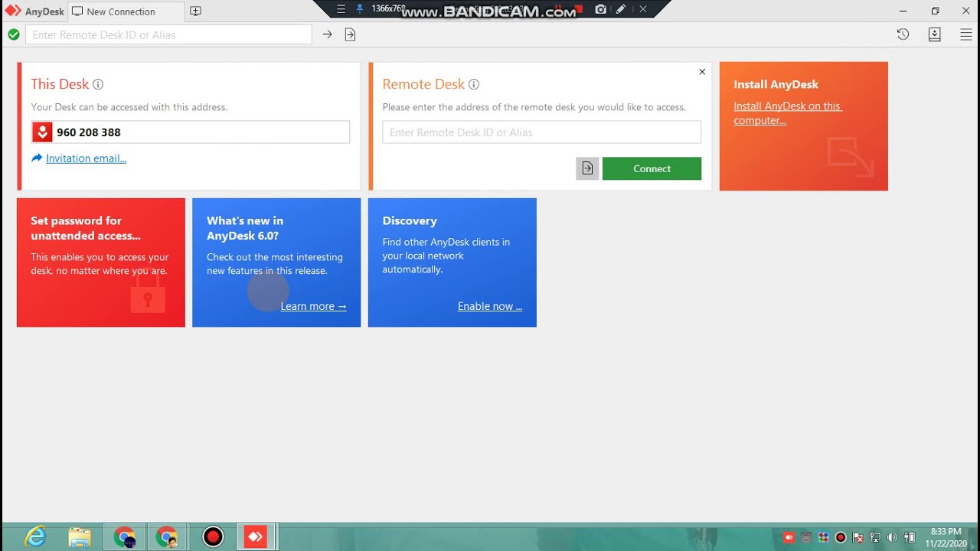Click the top Enter Remote Desk ID address field
The height and width of the screenshot is (551, 980).
pos(168,34)
